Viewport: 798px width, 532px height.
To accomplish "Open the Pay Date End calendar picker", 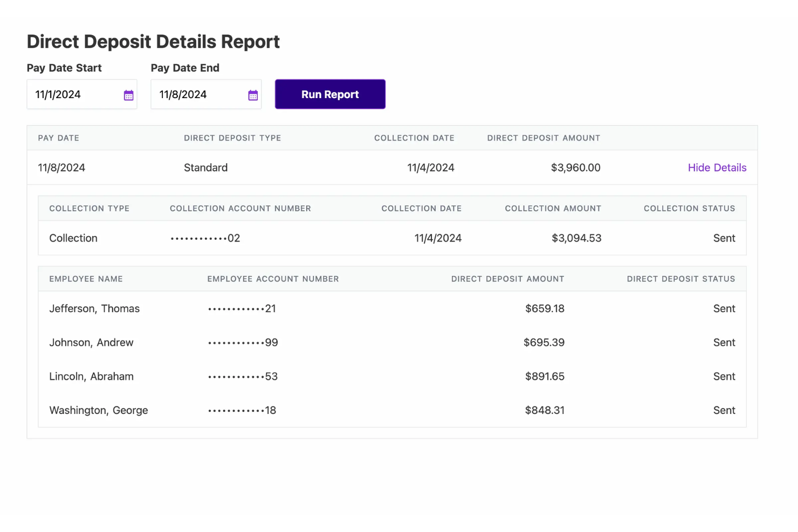I will click(253, 94).
